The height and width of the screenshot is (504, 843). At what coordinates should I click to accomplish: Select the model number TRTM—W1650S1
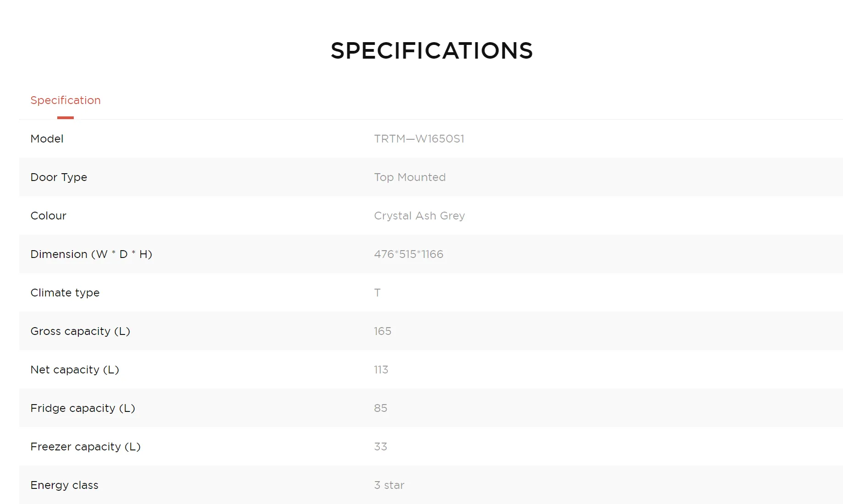point(419,139)
